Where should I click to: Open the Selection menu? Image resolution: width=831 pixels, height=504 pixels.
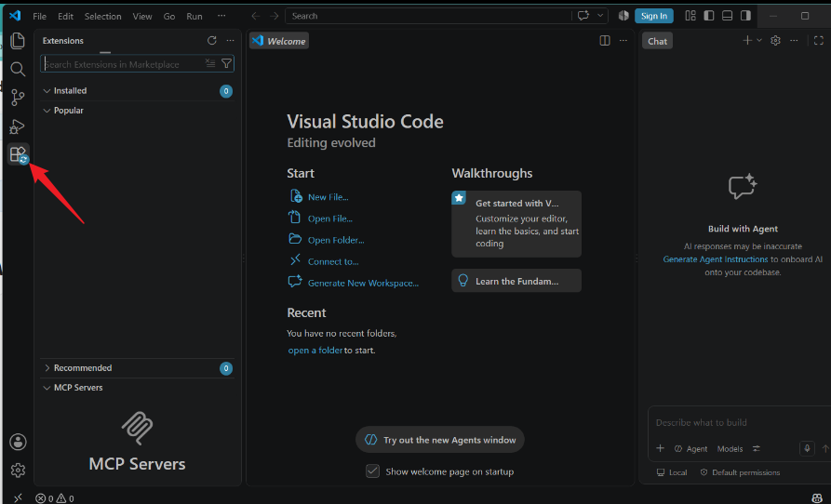click(102, 17)
